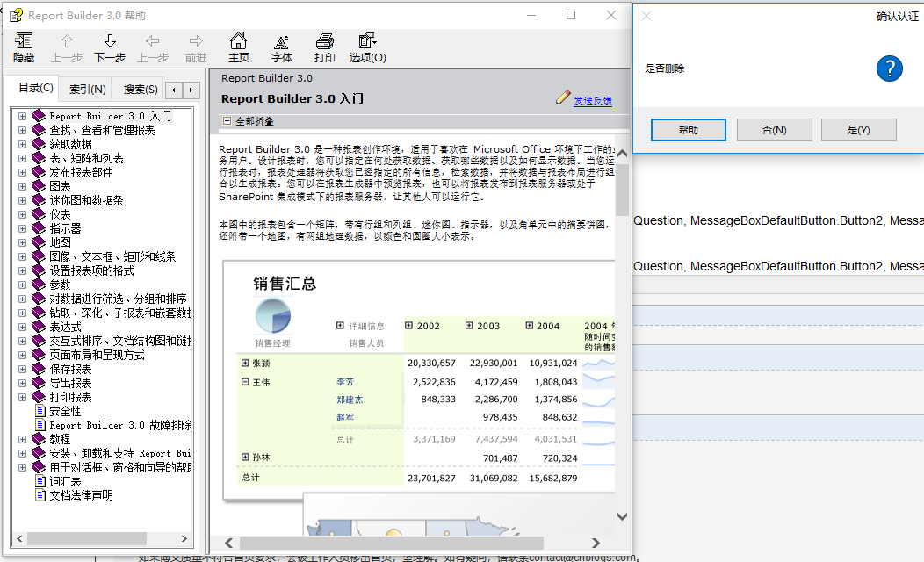Click the contents tree horizontal scrollbar right arrow
924x562 pixels.
coord(184,538)
